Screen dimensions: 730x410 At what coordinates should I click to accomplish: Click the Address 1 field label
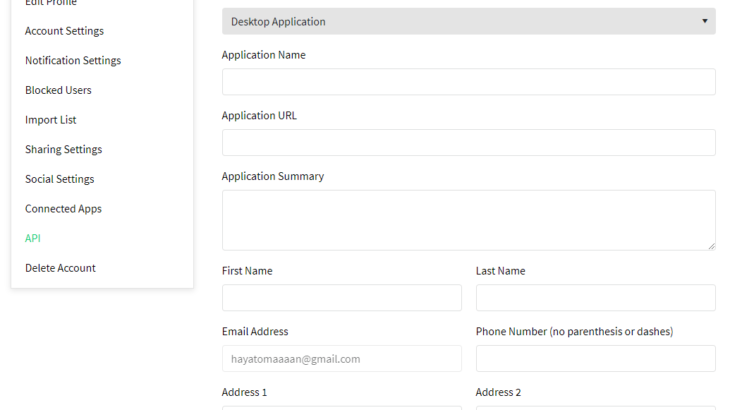[x=244, y=393]
